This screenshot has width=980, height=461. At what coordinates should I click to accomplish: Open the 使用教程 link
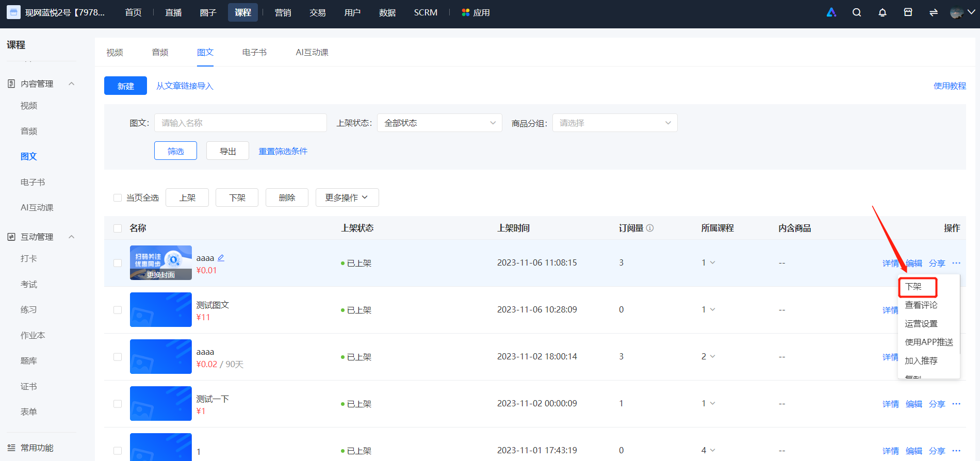click(x=950, y=86)
